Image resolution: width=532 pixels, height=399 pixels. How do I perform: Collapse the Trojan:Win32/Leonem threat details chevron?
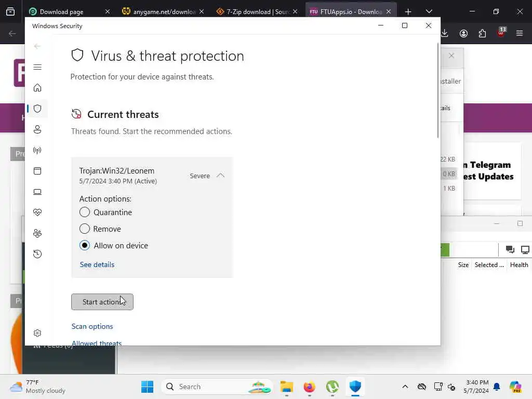[x=220, y=176]
